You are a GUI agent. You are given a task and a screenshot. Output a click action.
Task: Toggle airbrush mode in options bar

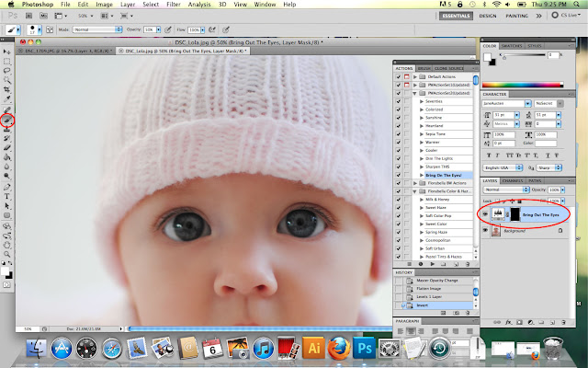point(212,29)
